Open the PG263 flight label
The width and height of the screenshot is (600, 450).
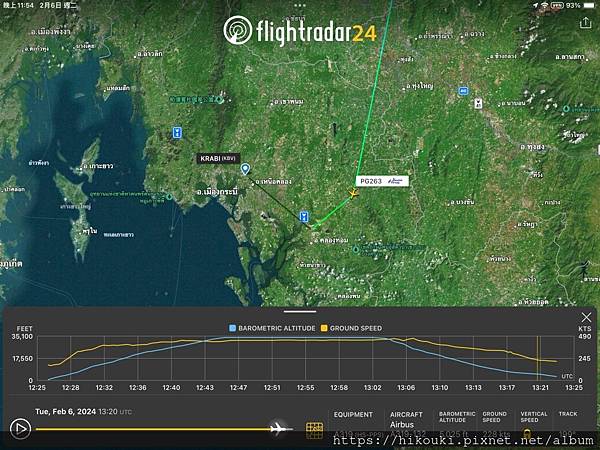pyautogui.click(x=382, y=181)
